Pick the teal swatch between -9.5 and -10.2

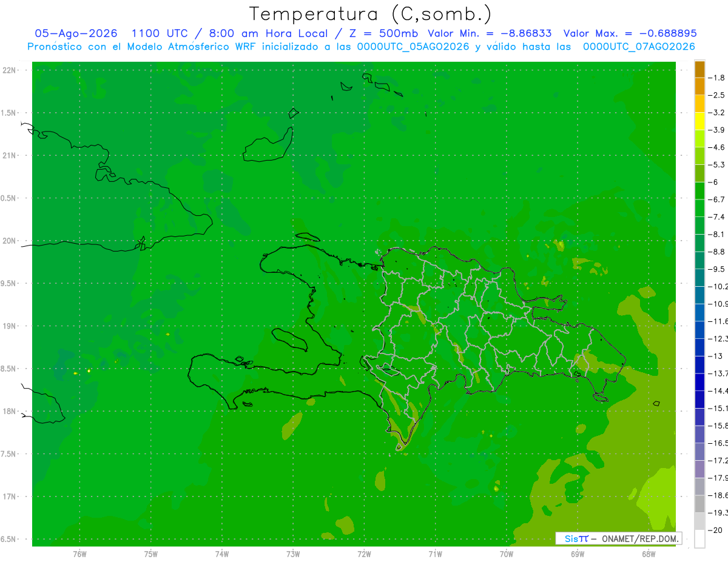pyautogui.click(x=699, y=278)
